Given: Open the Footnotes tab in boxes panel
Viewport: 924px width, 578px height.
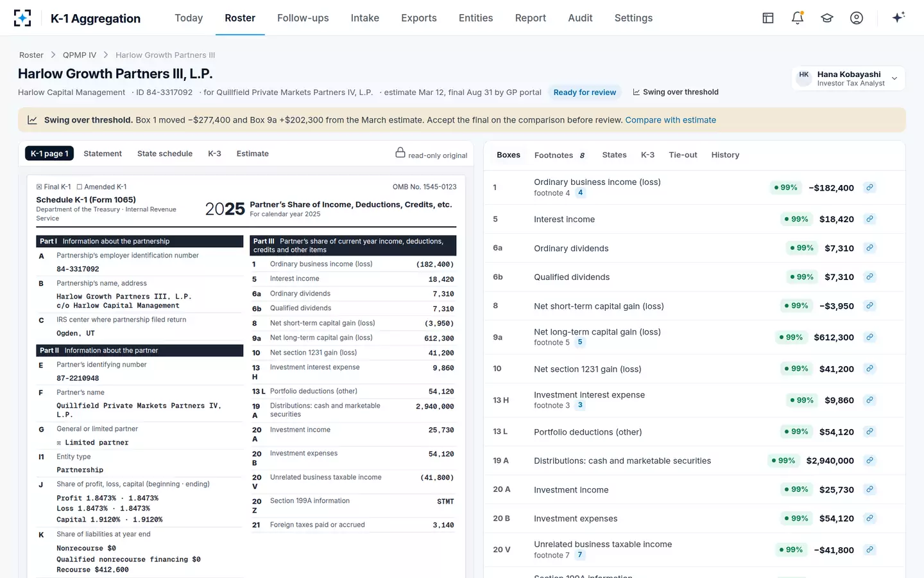Looking at the screenshot, I should [560, 155].
